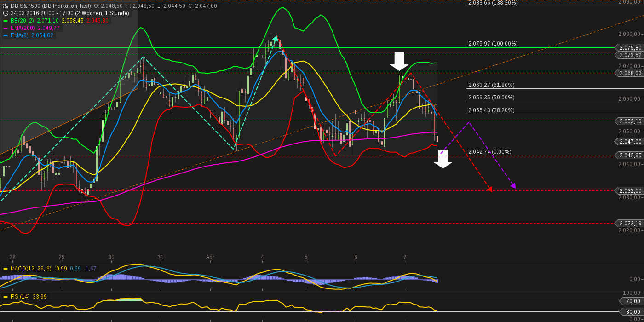Click the EMA(200) value 2.049,77
The height and width of the screenshot is (322, 644).
tap(49, 28)
